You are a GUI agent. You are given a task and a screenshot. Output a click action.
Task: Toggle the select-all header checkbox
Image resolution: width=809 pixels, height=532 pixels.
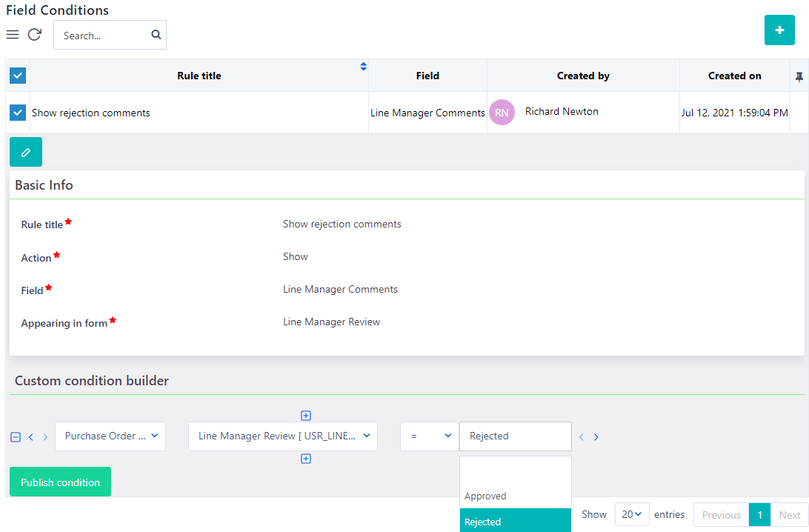18,76
